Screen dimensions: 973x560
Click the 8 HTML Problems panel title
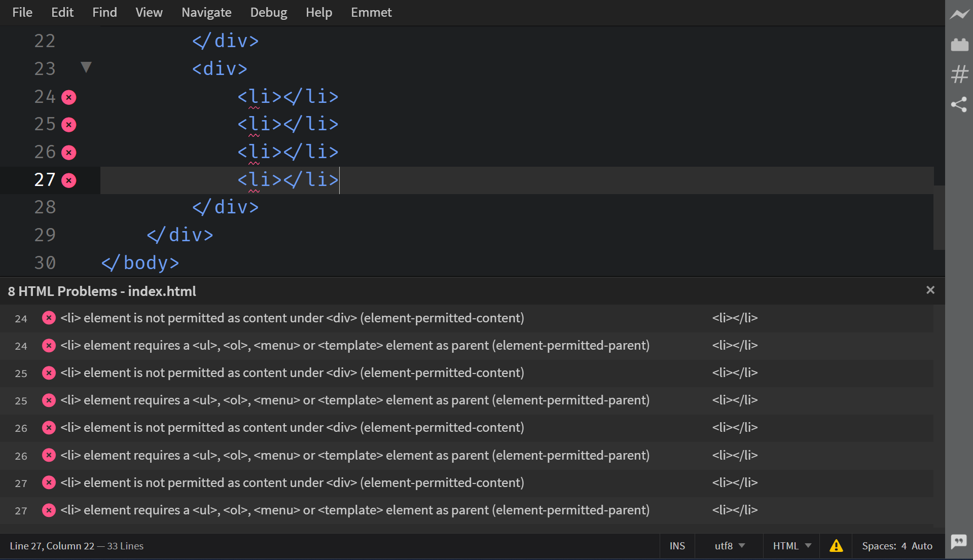coord(102,291)
